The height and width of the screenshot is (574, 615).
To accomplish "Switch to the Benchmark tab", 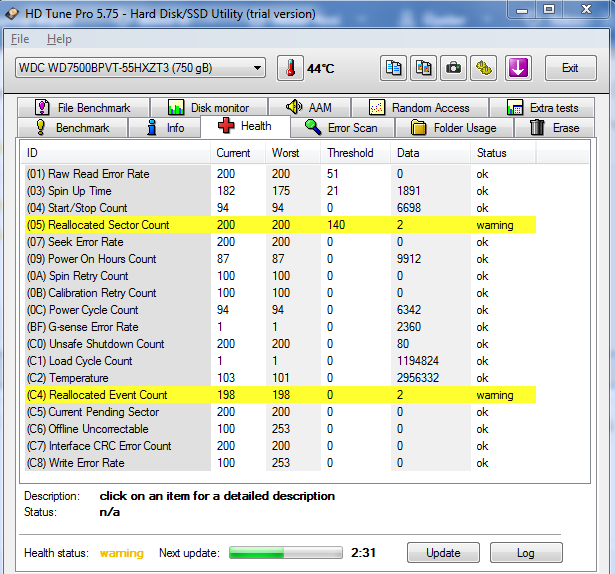I will pos(73,128).
